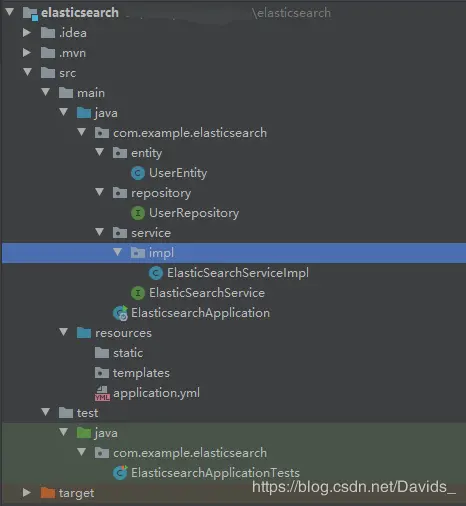Open the ElasticsearchApplicationTests class
The width and height of the screenshot is (466, 506).
coord(215,473)
